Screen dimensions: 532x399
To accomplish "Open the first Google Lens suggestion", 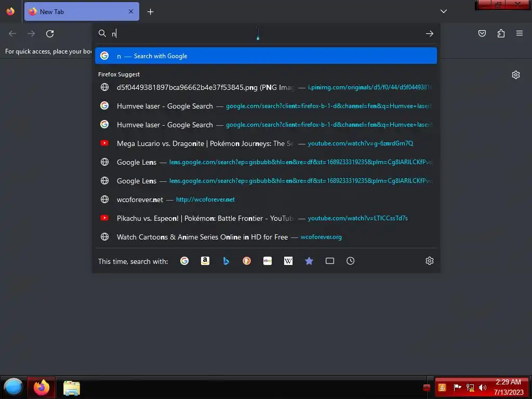I will (266, 162).
